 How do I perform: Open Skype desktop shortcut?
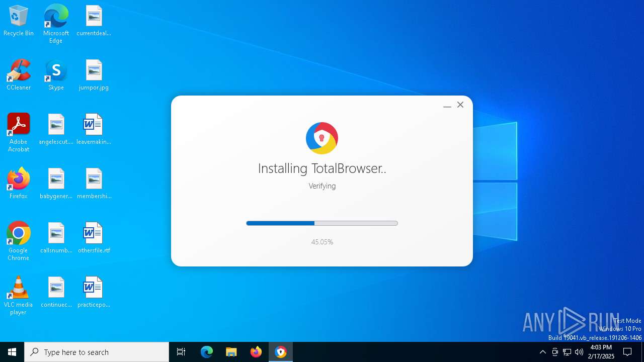click(x=56, y=75)
